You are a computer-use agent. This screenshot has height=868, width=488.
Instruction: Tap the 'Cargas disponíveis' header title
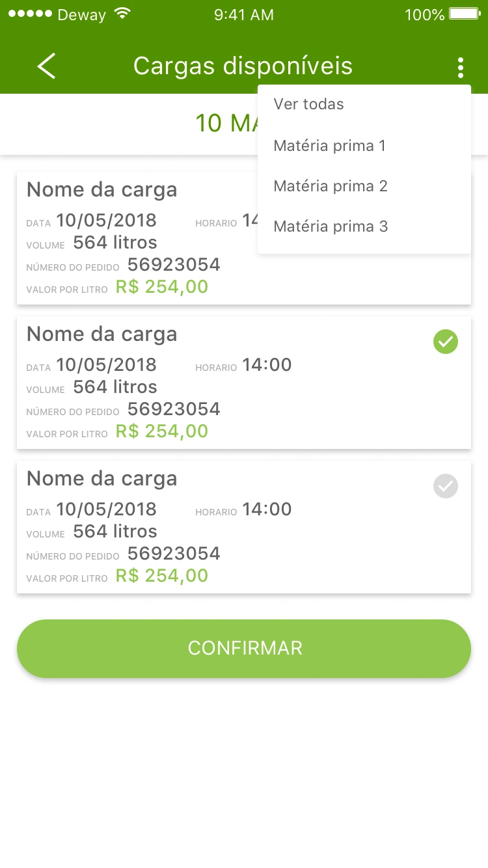243,66
